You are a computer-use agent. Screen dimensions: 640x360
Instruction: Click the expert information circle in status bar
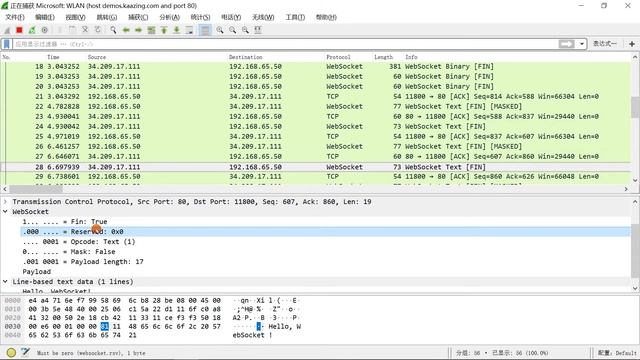[11, 353]
